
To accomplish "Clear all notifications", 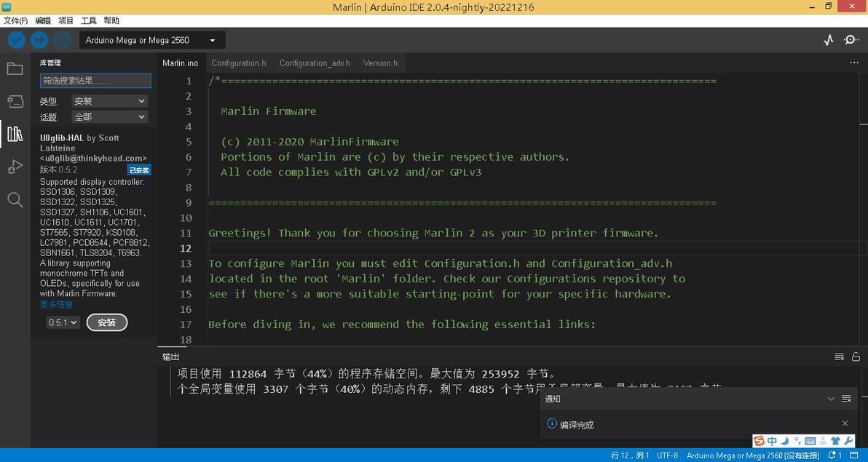I will [846, 399].
